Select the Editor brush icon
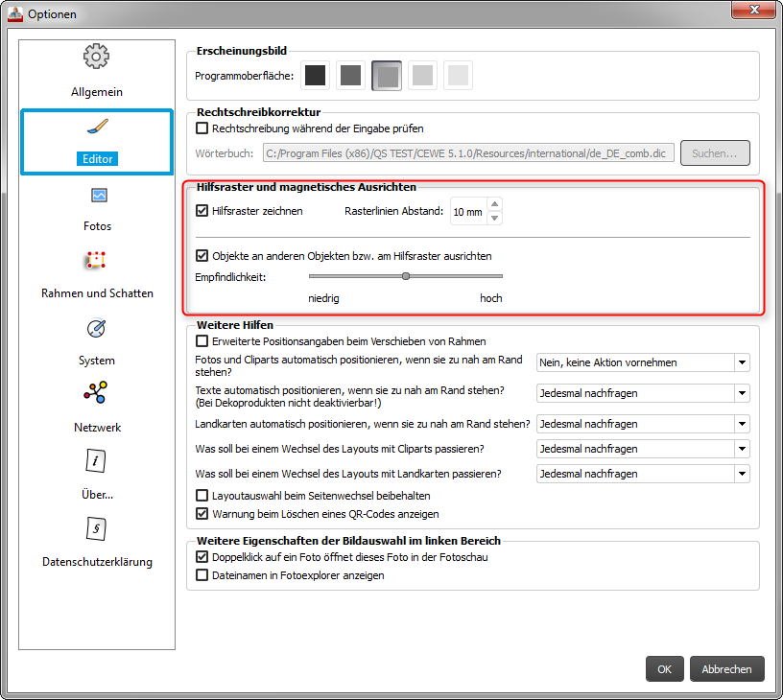The height and width of the screenshot is (700, 783). click(97, 128)
